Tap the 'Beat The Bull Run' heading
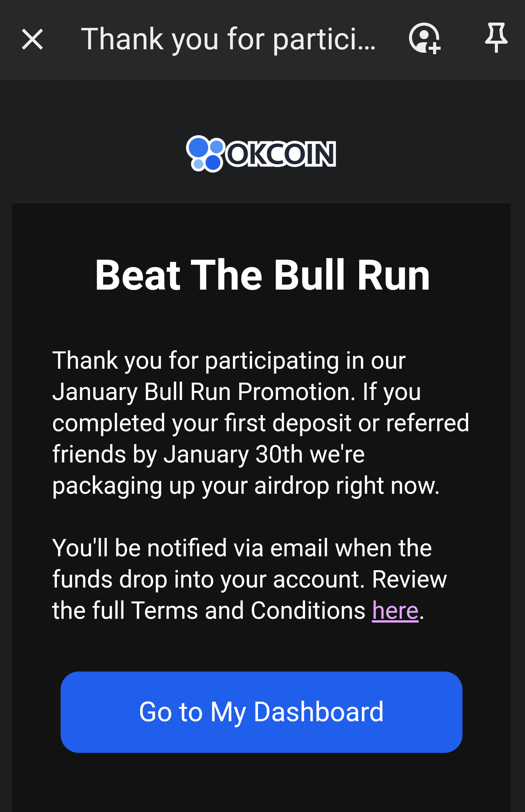 coord(262,275)
